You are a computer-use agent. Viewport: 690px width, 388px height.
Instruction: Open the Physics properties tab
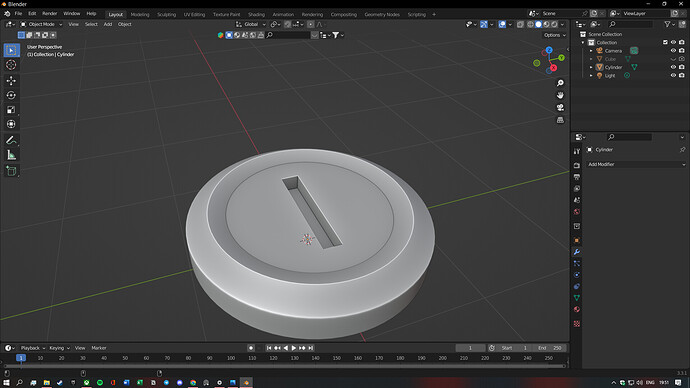click(577, 275)
